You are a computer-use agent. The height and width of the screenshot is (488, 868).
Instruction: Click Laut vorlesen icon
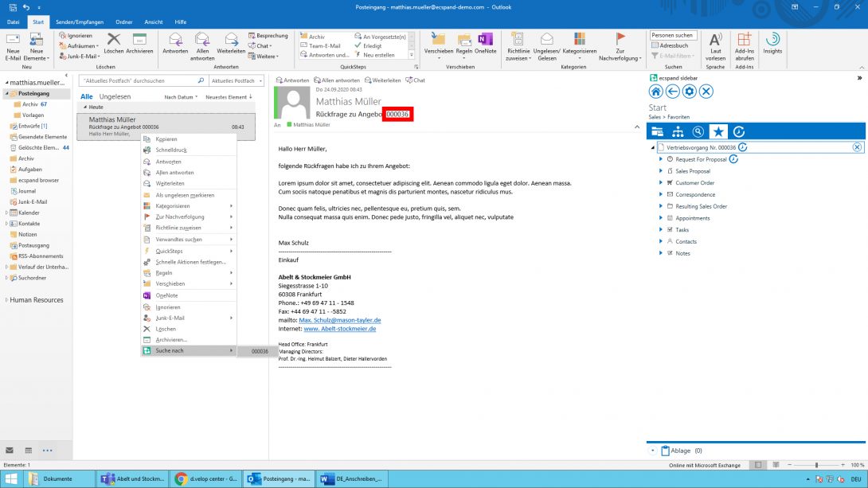pos(715,46)
